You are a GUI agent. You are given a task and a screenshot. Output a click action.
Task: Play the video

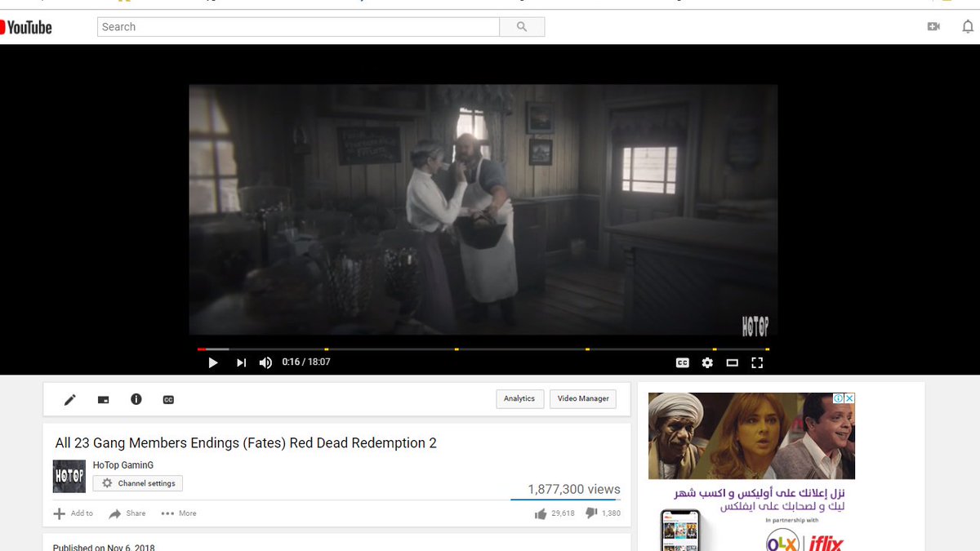(x=213, y=362)
